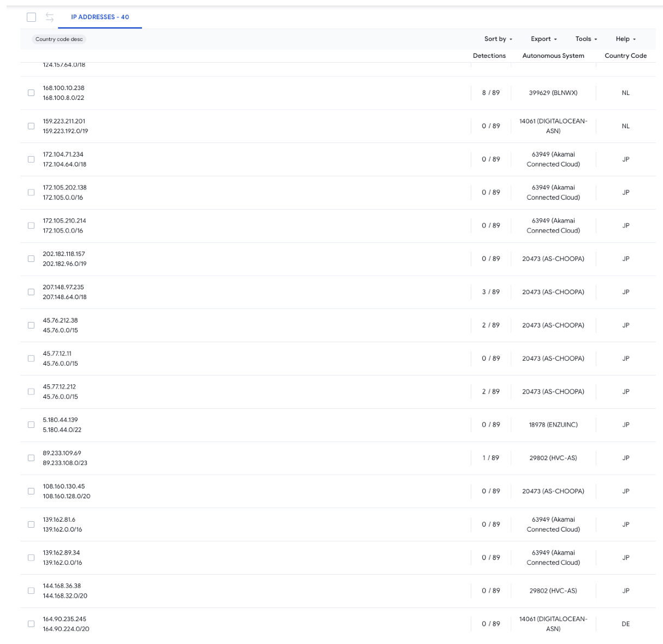This screenshot has height=644, width=663.
Task: Open the IP address 139.162.89.34
Action: pyautogui.click(x=61, y=553)
